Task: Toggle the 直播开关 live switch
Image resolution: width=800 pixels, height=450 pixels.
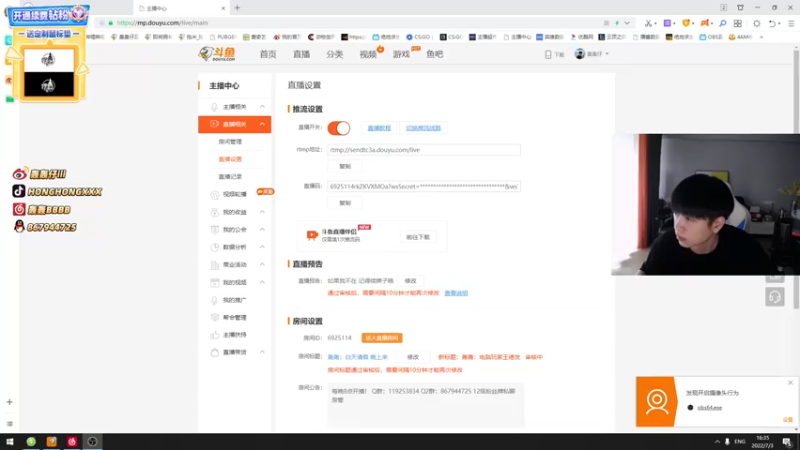Action: click(339, 128)
